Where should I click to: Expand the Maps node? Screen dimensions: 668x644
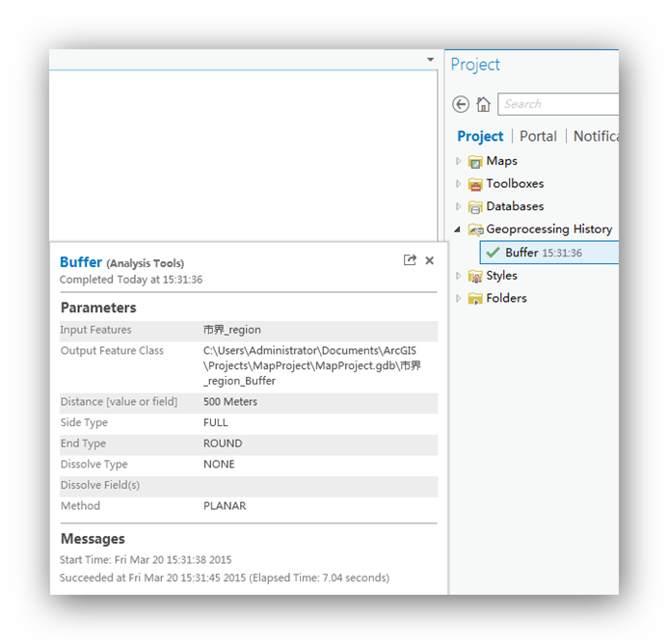pos(458,161)
